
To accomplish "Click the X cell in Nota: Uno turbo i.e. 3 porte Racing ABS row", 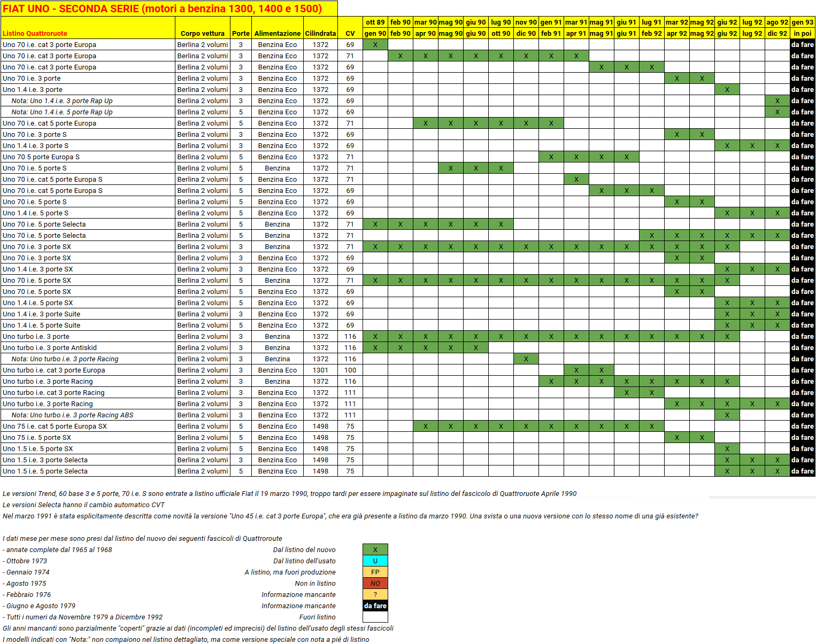I will [727, 415].
